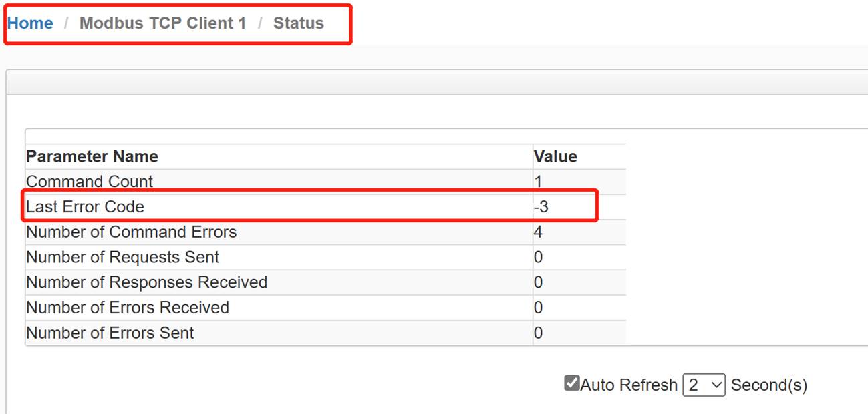Select the Number of Responses Received row
Screen dimensions: 868x414
click(325, 282)
